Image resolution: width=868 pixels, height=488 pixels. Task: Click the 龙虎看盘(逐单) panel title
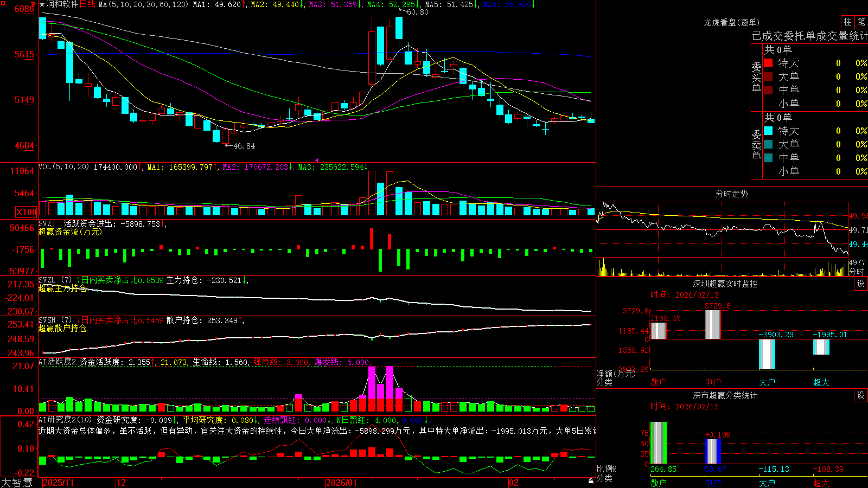(731, 22)
